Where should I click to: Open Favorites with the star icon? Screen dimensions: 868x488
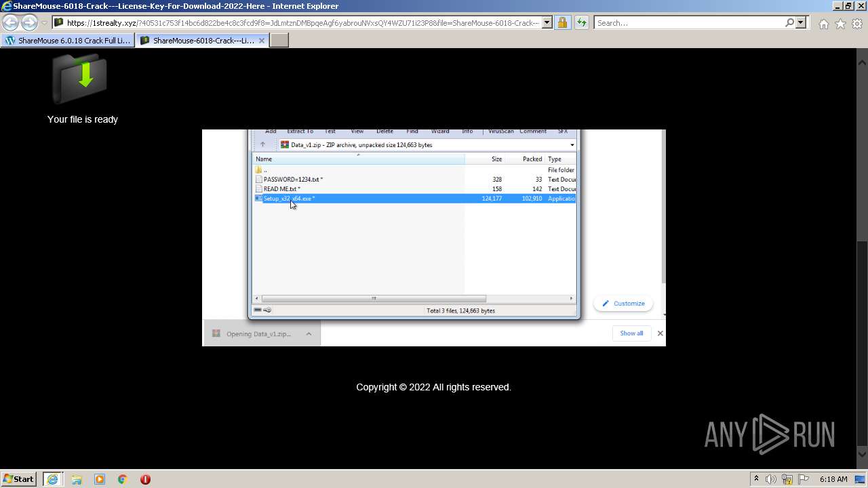click(840, 24)
